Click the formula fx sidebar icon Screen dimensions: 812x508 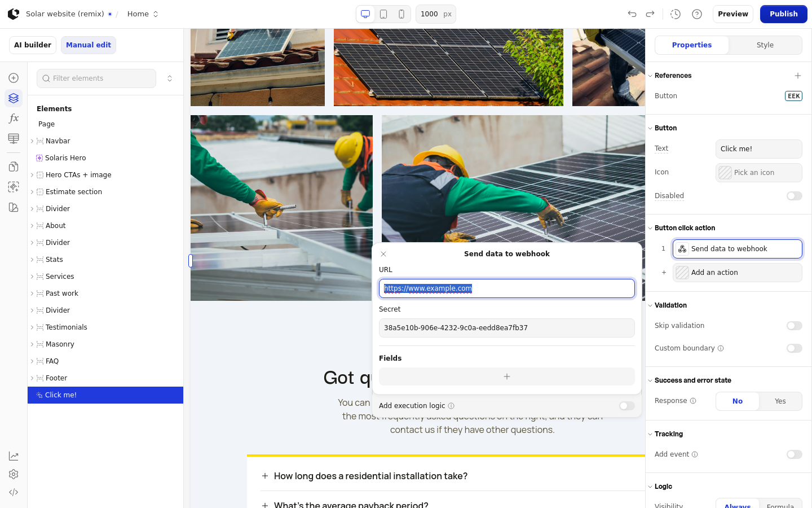point(14,119)
